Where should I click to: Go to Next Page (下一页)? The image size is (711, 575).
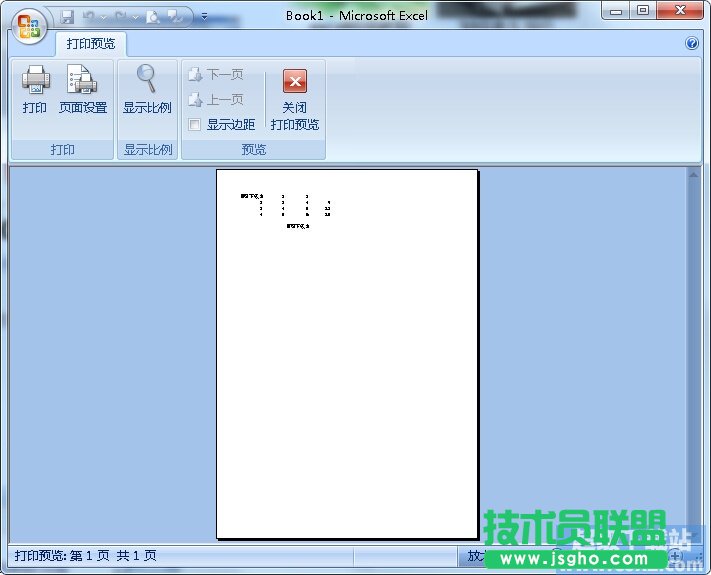pos(216,75)
